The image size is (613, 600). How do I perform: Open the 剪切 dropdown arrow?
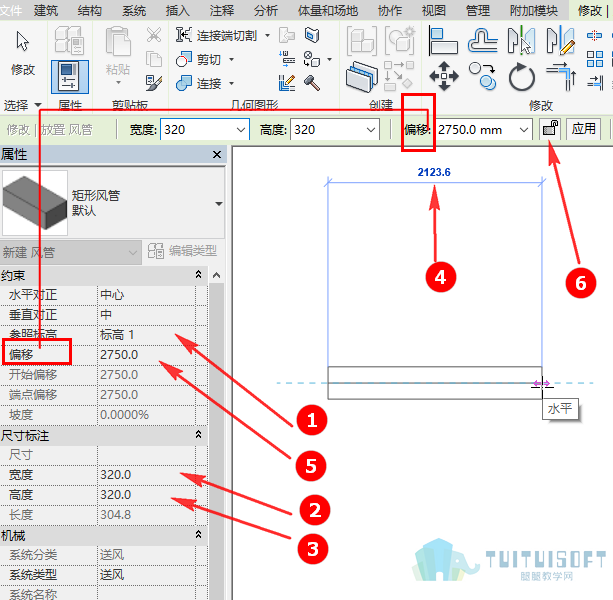[231, 59]
